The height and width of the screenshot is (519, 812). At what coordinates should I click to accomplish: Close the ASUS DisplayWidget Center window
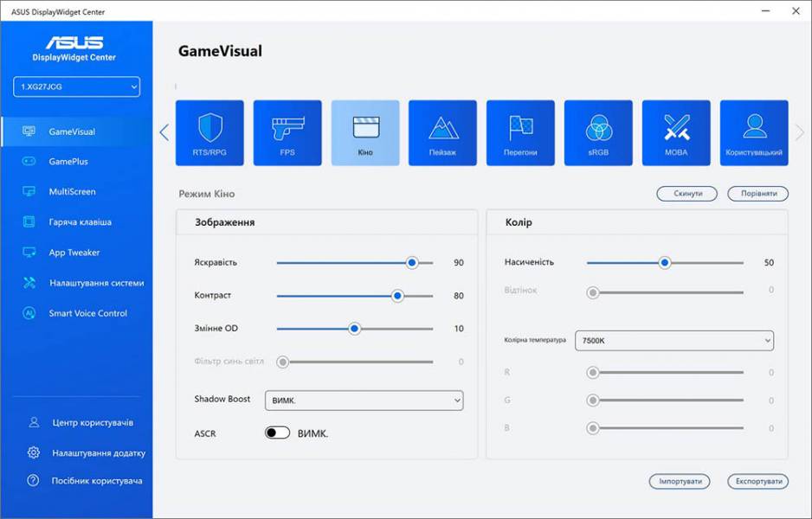(x=796, y=11)
